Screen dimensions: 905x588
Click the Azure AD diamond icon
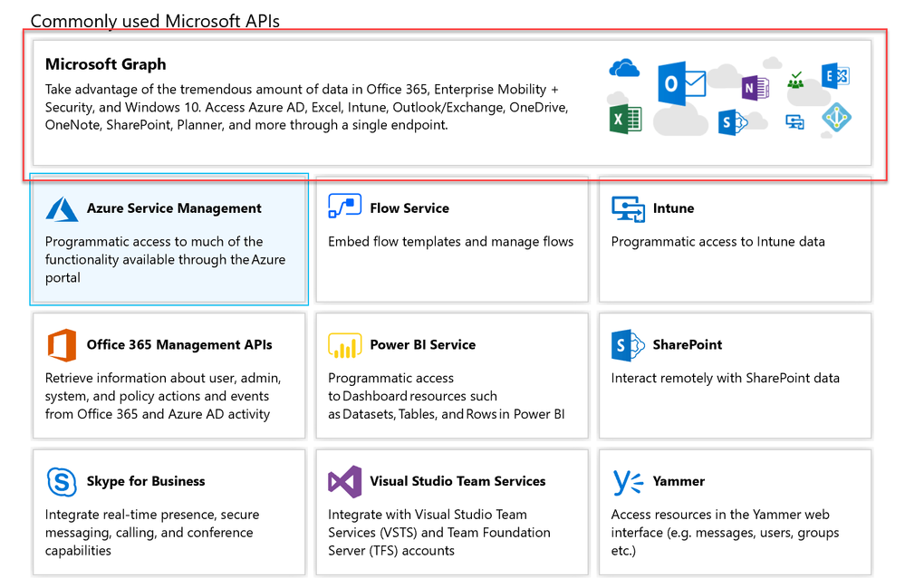coord(836,118)
